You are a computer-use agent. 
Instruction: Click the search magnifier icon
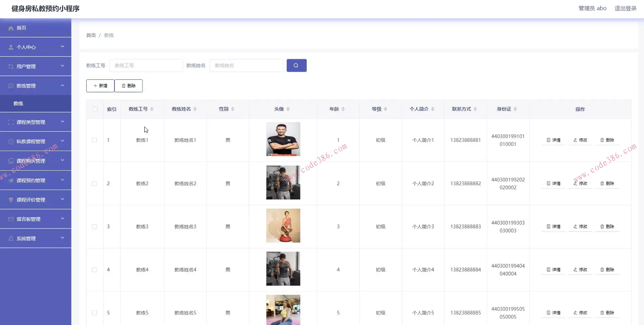[296, 65]
